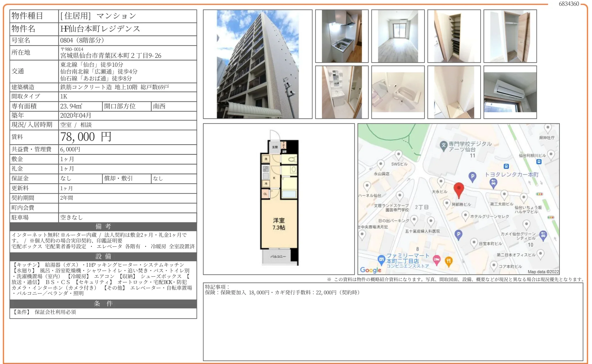Click the condition text 保証会社利用必須
The width and height of the screenshot is (592, 364).
click(x=55, y=312)
